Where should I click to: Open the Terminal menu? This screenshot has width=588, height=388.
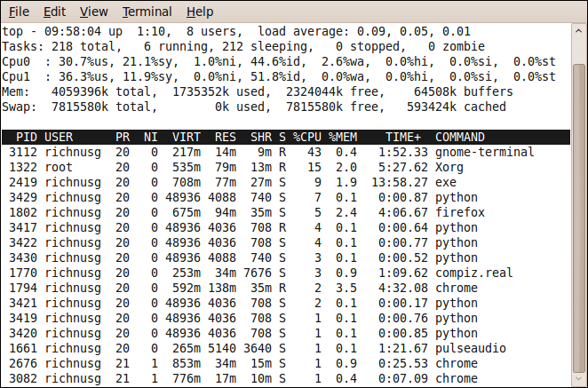tap(147, 12)
